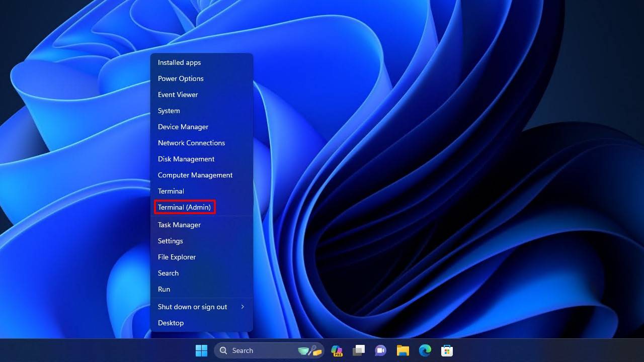Launch Microsoft Teams chat
Viewport: 644px width, 362px height.
click(380, 350)
